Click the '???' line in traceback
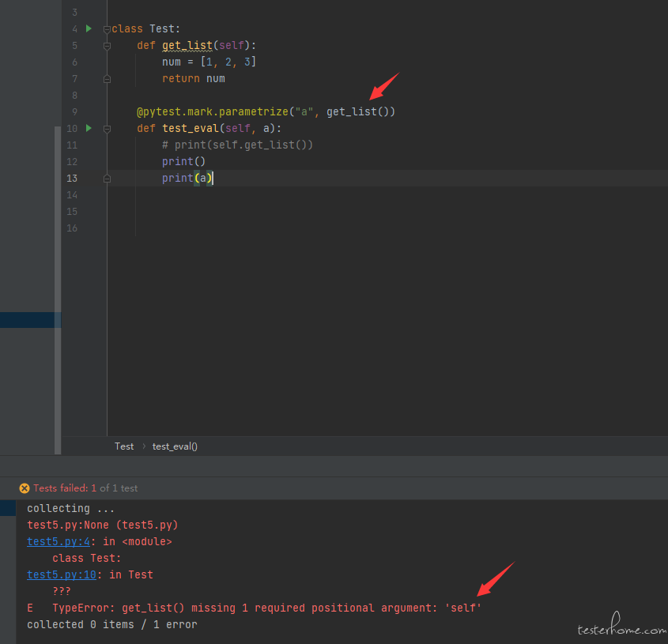Screen dimensions: 668x644 pos(62,591)
